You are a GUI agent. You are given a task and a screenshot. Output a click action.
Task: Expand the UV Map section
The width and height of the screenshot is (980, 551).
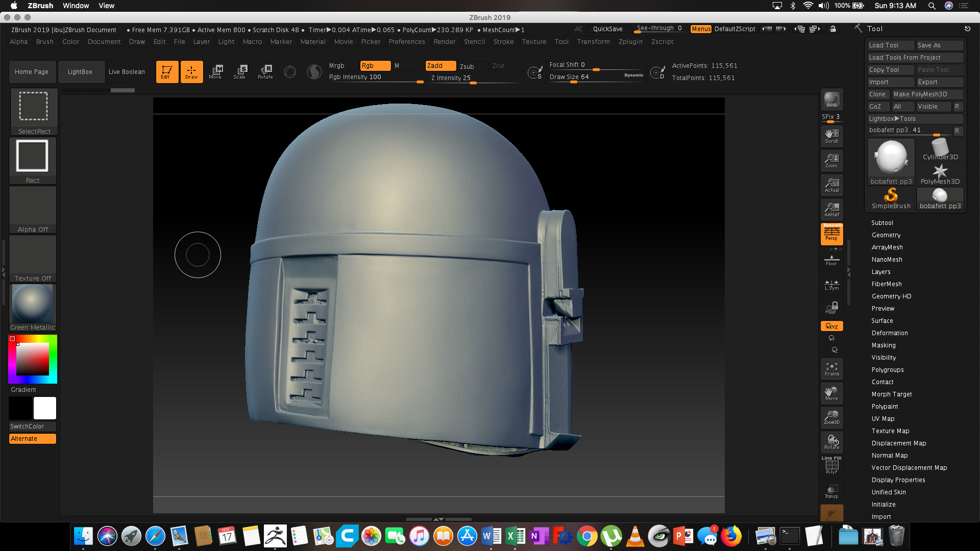(x=883, y=419)
